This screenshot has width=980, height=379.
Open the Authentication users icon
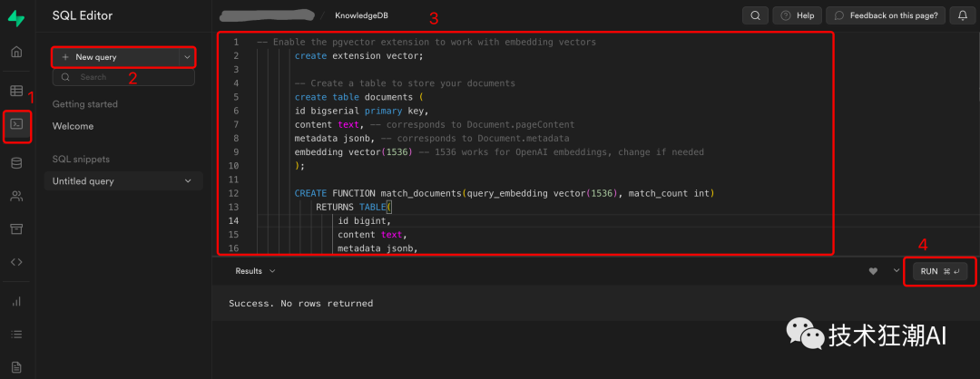16,196
